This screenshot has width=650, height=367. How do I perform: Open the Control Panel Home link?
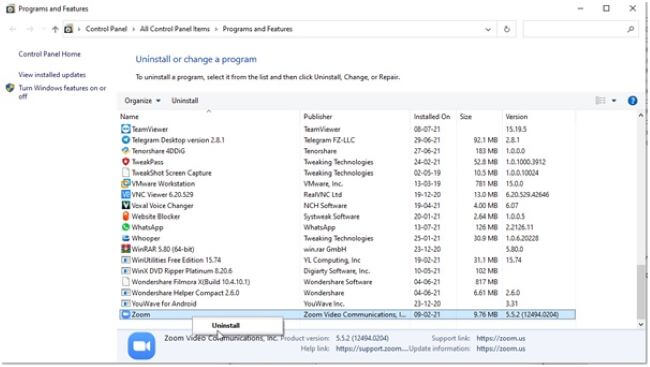pyautogui.click(x=49, y=54)
